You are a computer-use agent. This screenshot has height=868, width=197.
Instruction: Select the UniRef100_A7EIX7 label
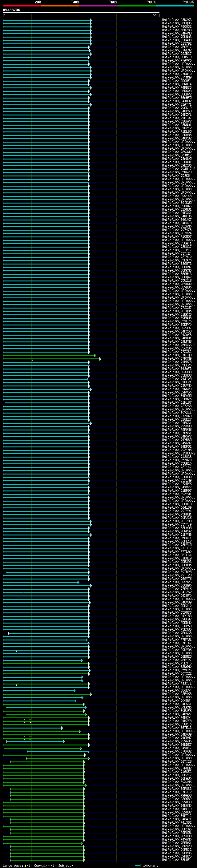177,643
